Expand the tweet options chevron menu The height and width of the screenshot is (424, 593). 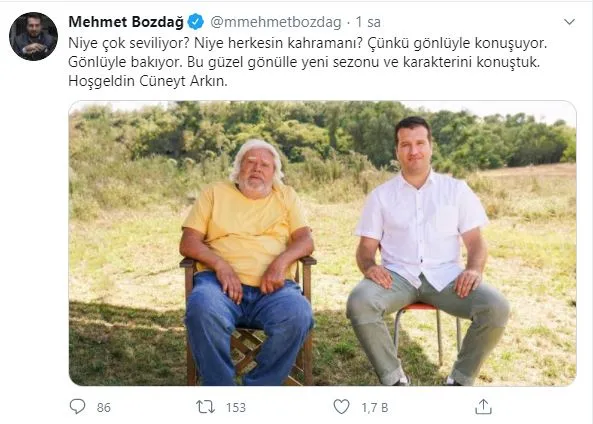click(569, 22)
